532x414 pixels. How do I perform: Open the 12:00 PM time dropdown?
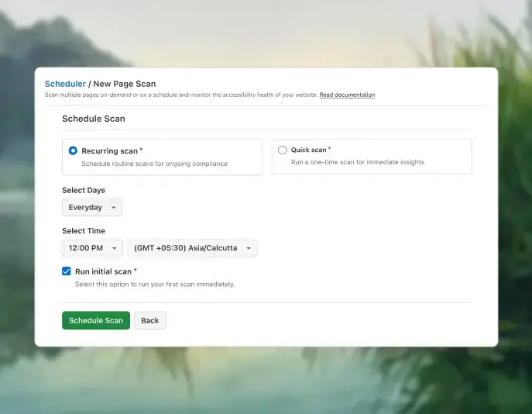coord(92,248)
